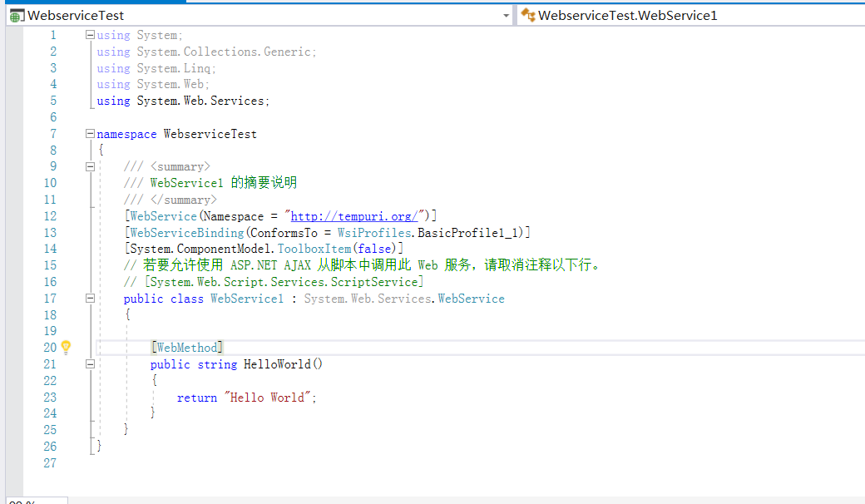Click the ScriptService commented line
The height and width of the screenshot is (504, 865).
coord(274,282)
